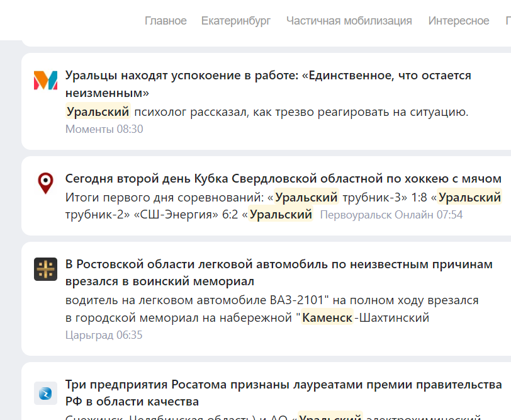Open headline about Уральцы finding calm in work
This screenshot has height=420, width=511.
coord(268,84)
